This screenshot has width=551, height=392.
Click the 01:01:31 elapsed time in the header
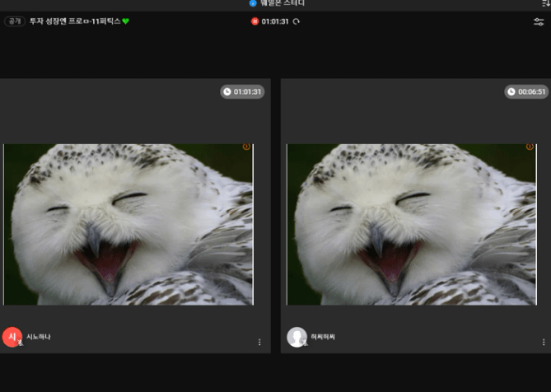[275, 21]
